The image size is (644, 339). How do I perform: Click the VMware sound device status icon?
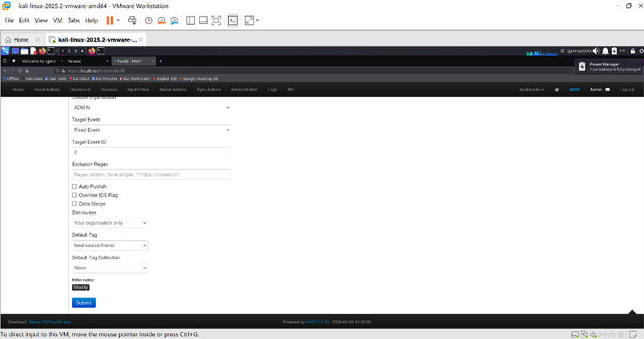[594, 334]
